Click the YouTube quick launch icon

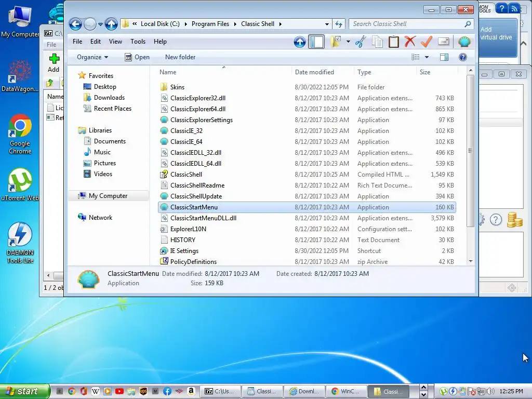tap(119, 391)
